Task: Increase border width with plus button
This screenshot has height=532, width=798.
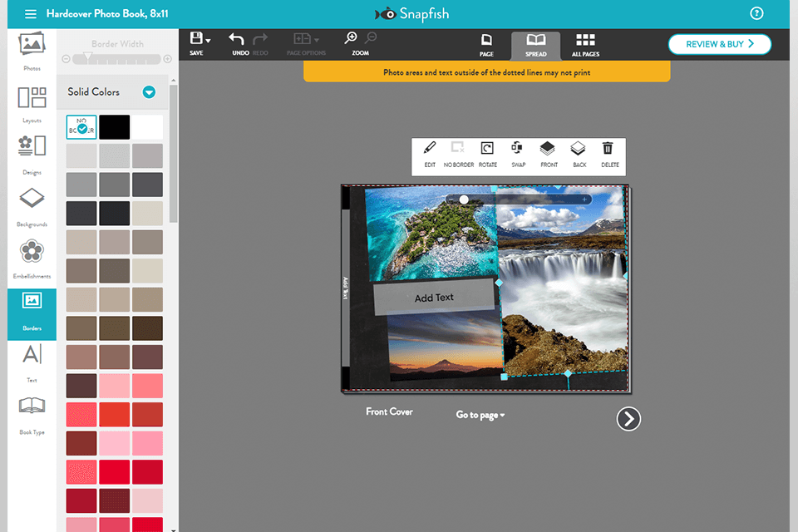Action: [167, 59]
